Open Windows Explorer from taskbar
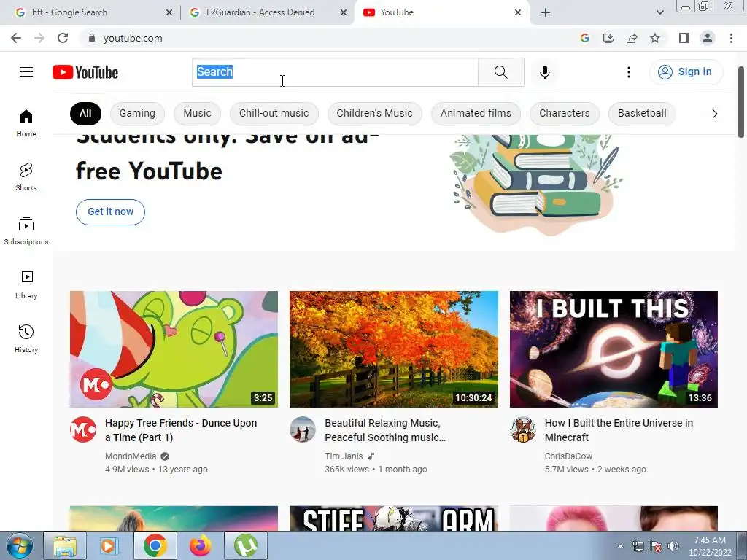 (65, 545)
